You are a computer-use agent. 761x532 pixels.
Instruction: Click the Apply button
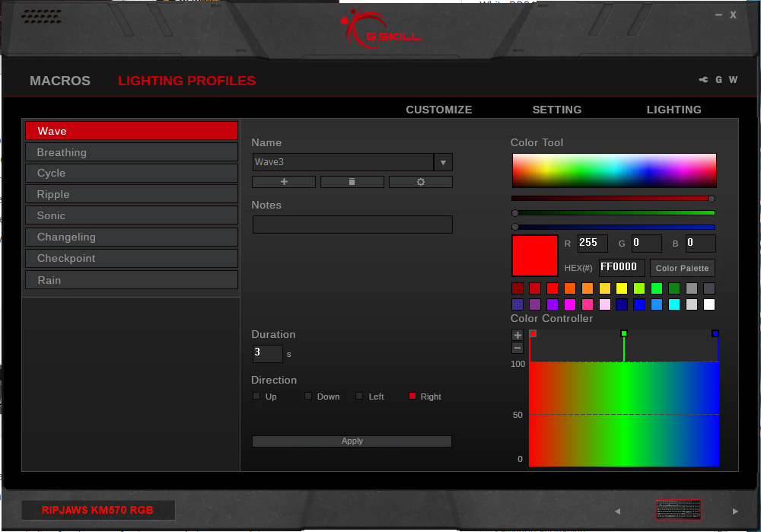click(x=352, y=441)
